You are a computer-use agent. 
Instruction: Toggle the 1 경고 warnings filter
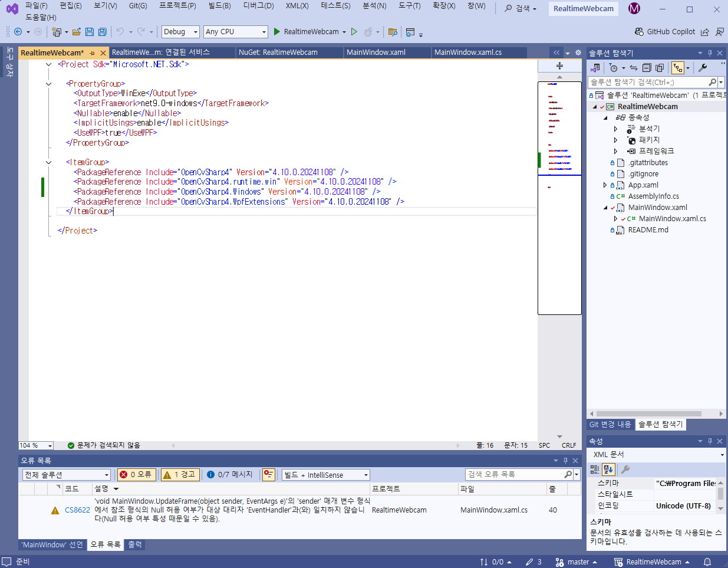coord(180,474)
